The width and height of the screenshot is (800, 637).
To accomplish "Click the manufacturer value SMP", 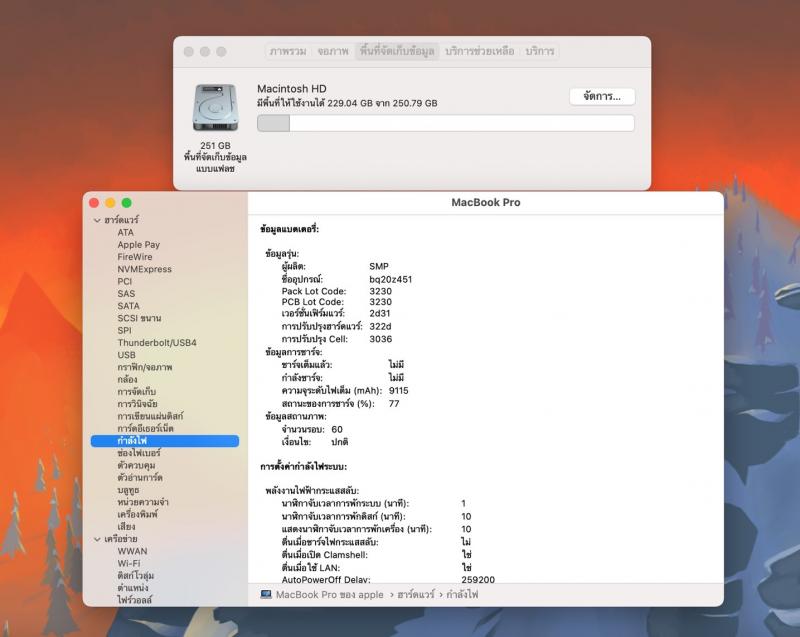I will click(379, 266).
